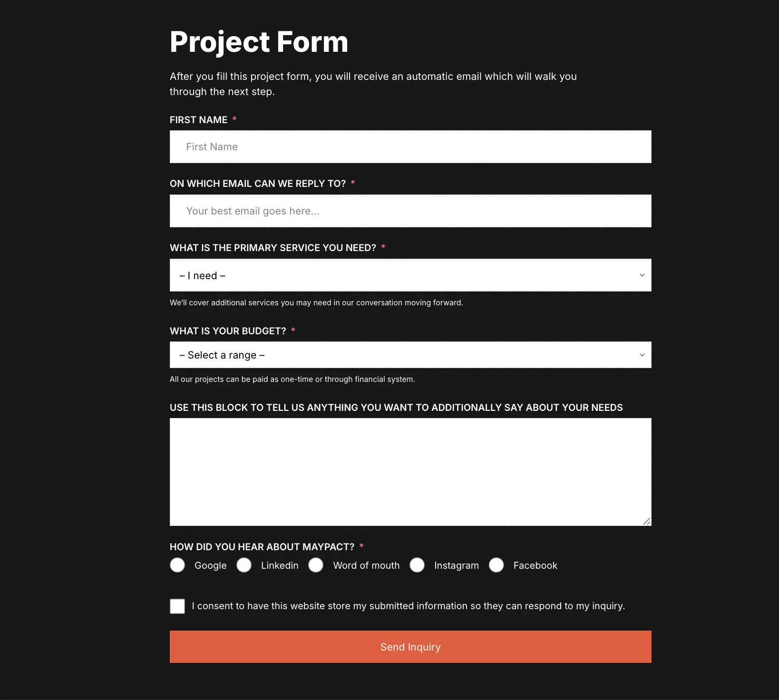Click the 'Word of mouth' label text

366,565
